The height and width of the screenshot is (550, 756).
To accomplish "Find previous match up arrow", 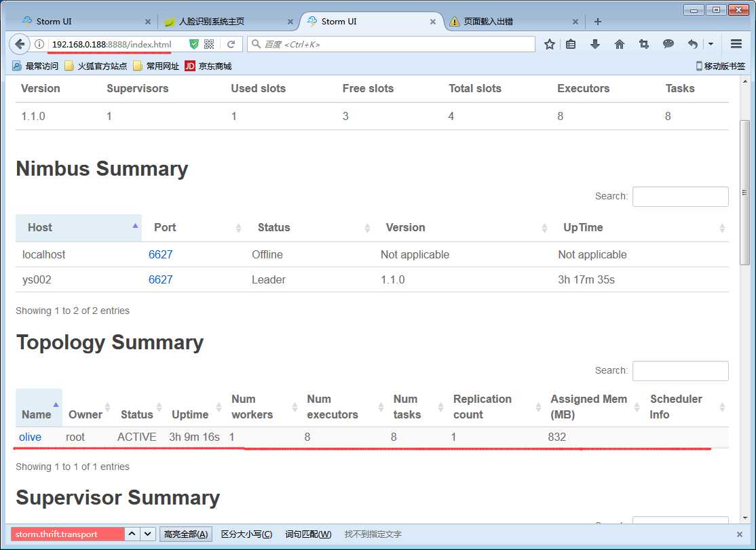I will coord(132,534).
